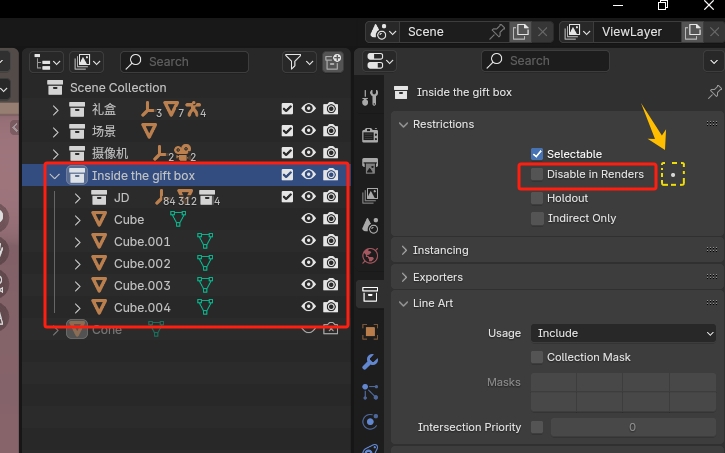Open the World properties tab
The height and width of the screenshot is (453, 725).
(x=370, y=256)
